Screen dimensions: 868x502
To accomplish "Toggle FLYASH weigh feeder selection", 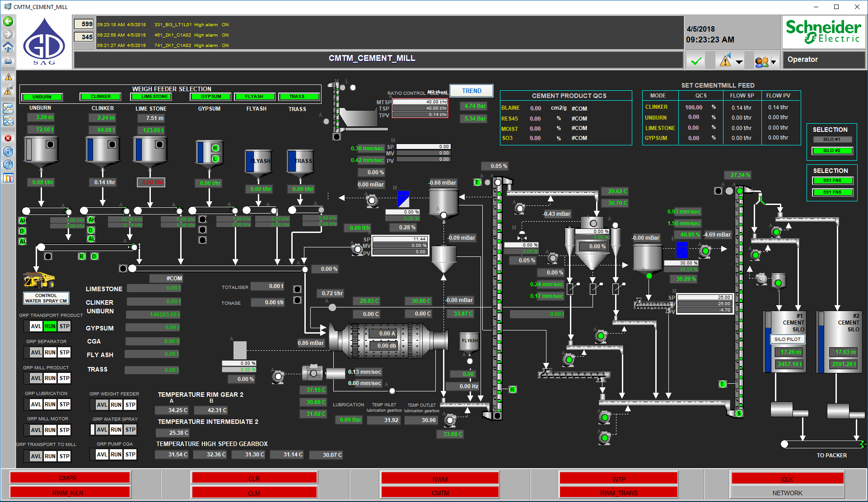I will (x=254, y=96).
